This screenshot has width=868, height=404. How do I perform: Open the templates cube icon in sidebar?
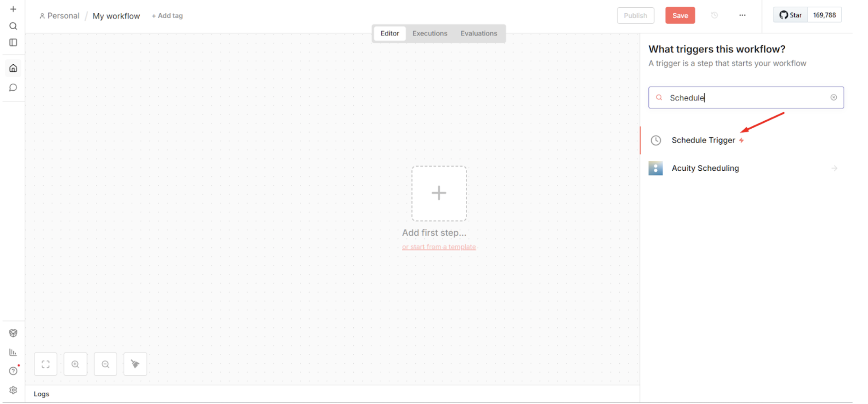pyautogui.click(x=13, y=333)
